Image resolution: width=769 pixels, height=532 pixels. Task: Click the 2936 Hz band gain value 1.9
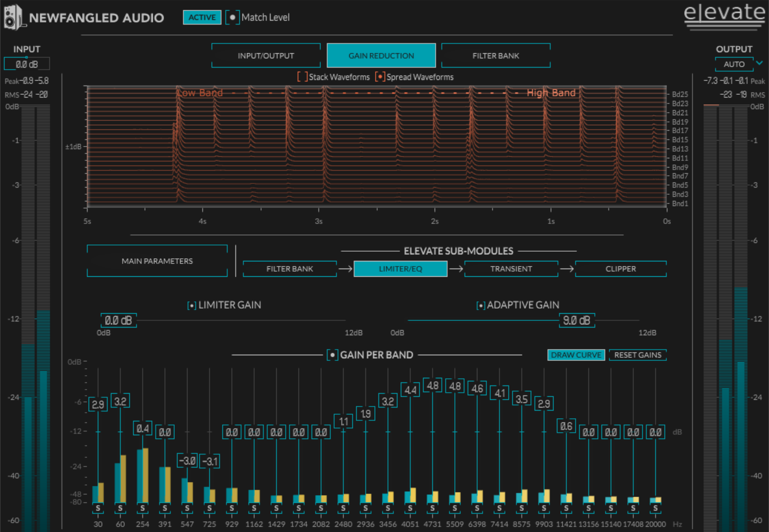tap(366, 414)
